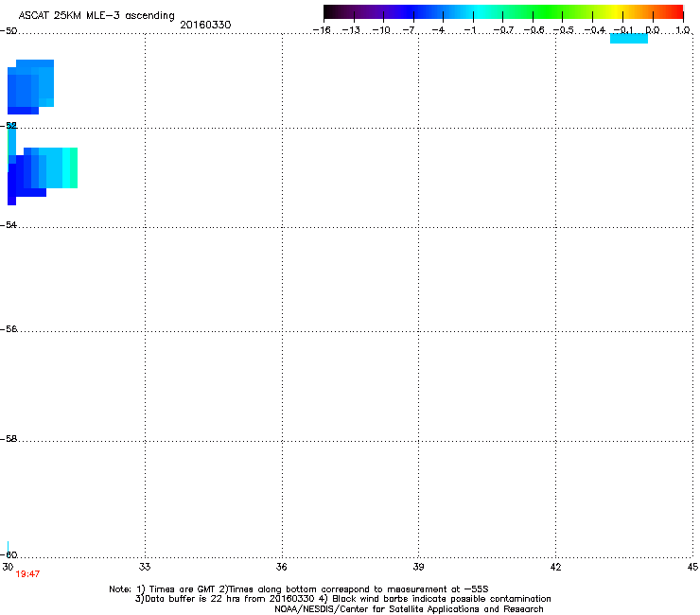Image resolution: width=700 pixels, height=615 pixels.
Task: Click the note line 'Data buffer is 22 hrs'
Action: [x=342, y=599]
